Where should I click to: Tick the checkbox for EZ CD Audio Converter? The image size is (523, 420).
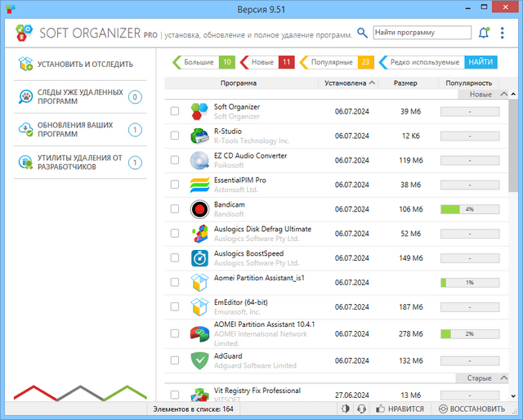pos(175,160)
